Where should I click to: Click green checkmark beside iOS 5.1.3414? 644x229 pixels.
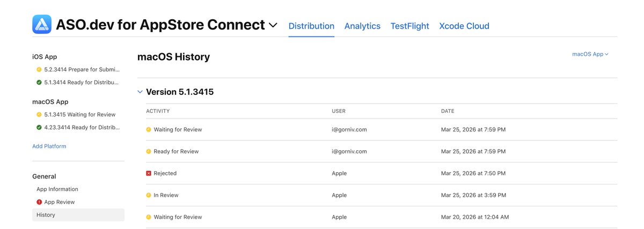click(x=39, y=83)
